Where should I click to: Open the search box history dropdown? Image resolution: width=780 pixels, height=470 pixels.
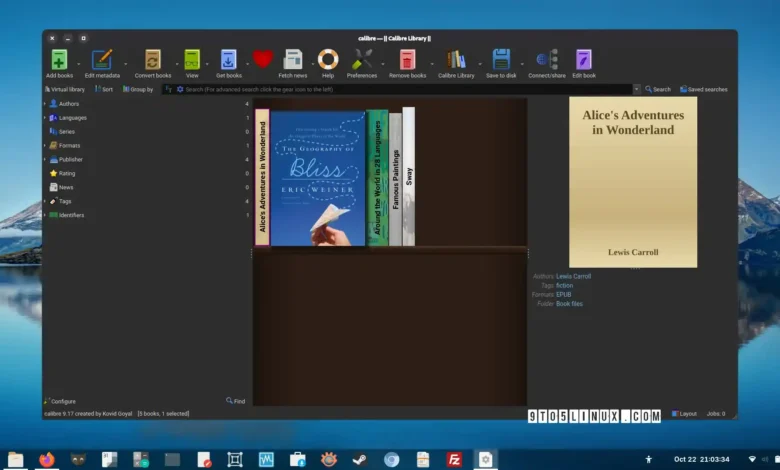click(636, 90)
